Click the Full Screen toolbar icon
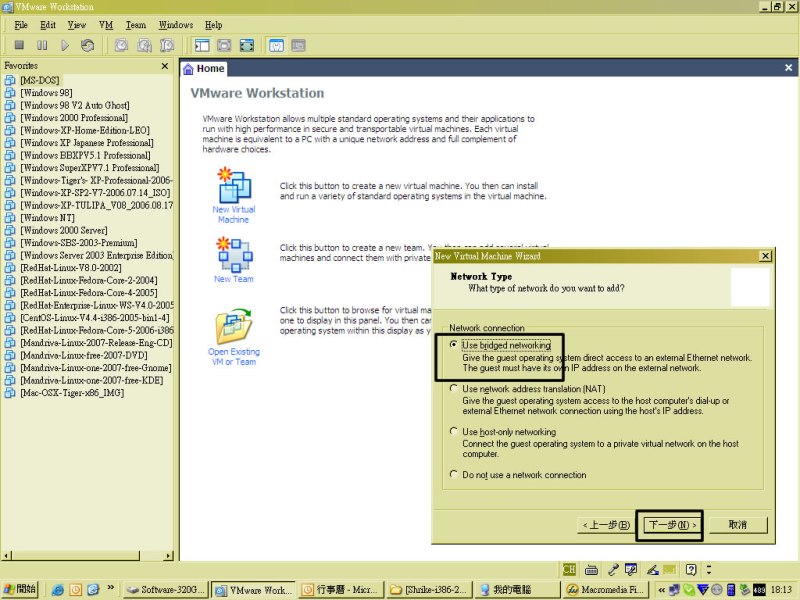Viewport: 800px width, 600px height. [x=247, y=45]
